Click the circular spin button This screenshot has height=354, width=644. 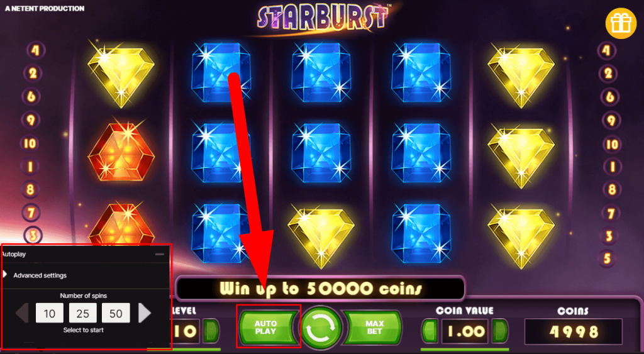321,329
